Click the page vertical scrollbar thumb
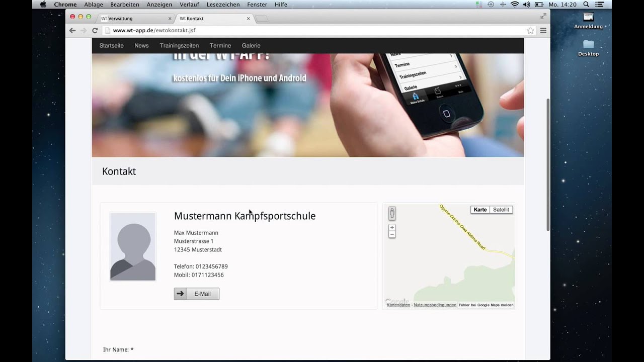The height and width of the screenshot is (362, 644). (x=548, y=165)
